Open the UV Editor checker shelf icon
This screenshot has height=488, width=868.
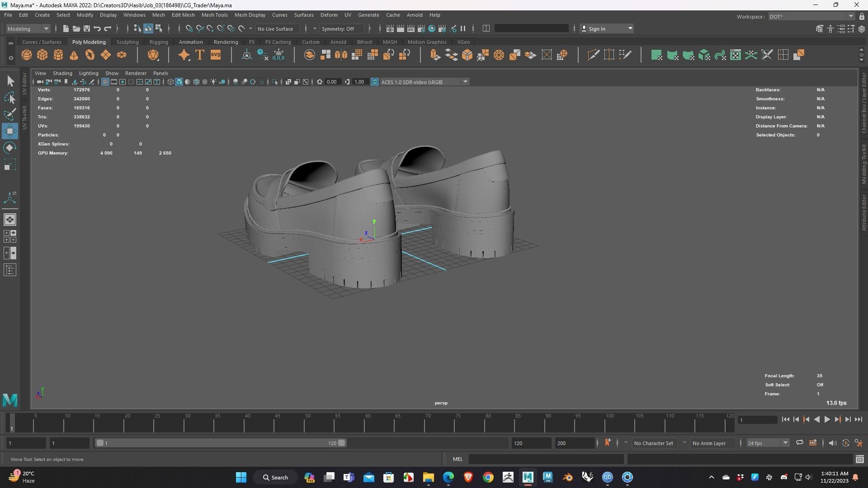(x=736, y=55)
